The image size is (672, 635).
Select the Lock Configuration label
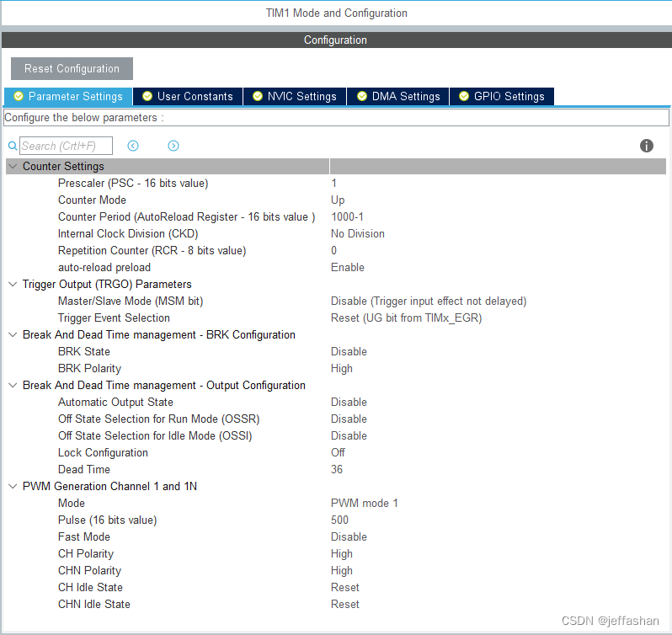104,452
